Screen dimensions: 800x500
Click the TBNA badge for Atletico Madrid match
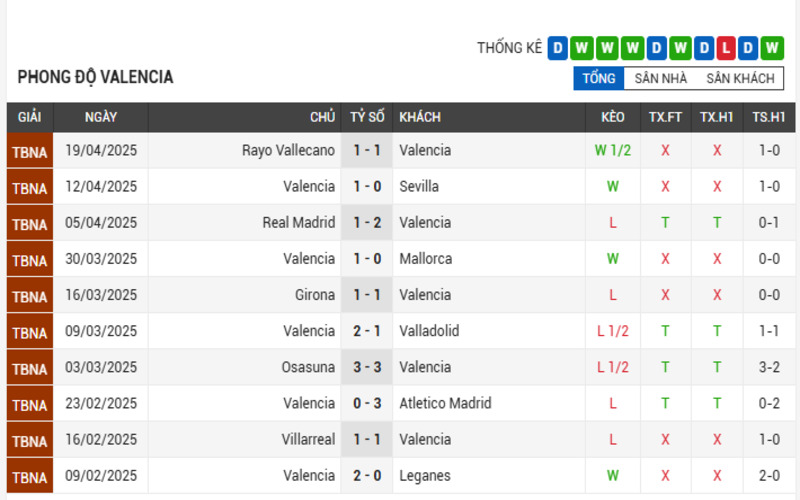[30, 404]
